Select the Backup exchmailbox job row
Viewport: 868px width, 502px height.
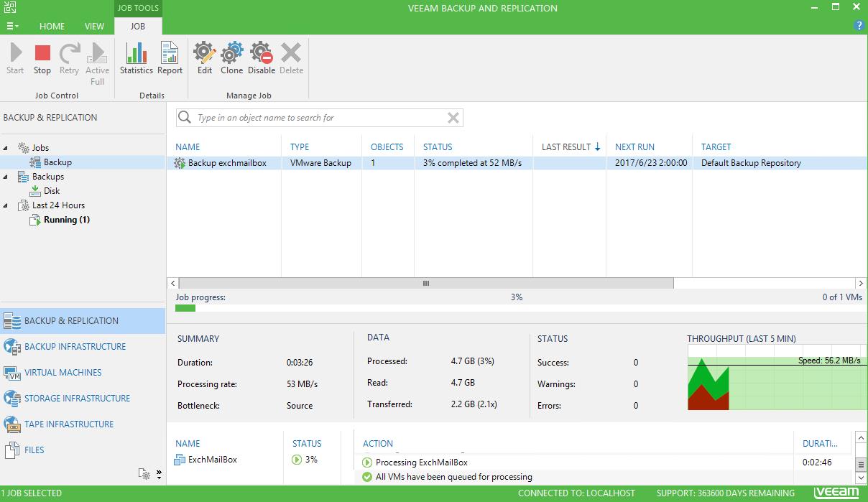[x=517, y=163]
